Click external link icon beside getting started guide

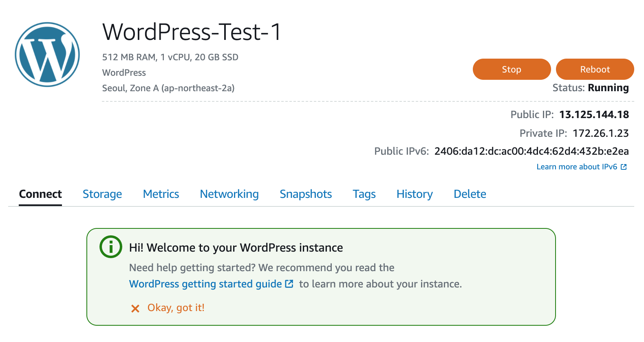pyautogui.click(x=289, y=284)
